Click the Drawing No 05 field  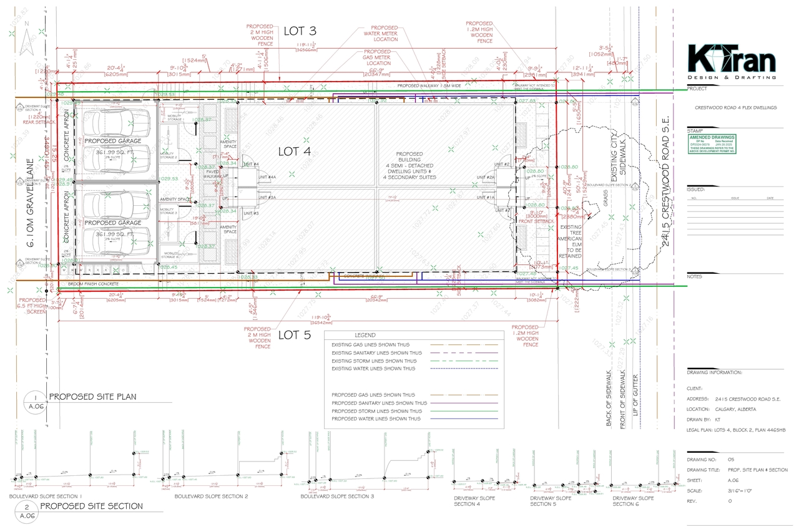tap(710, 459)
